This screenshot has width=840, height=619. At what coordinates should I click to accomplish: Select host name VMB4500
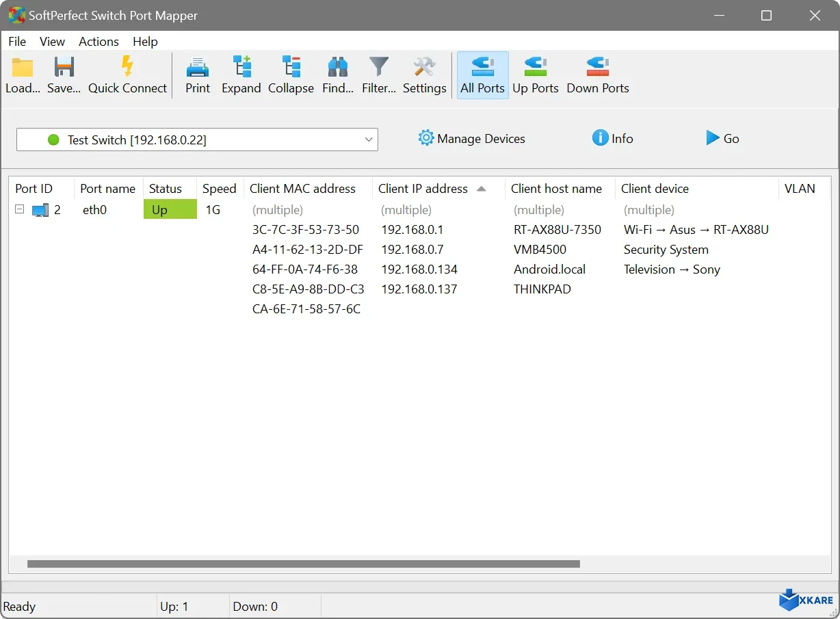(540, 250)
